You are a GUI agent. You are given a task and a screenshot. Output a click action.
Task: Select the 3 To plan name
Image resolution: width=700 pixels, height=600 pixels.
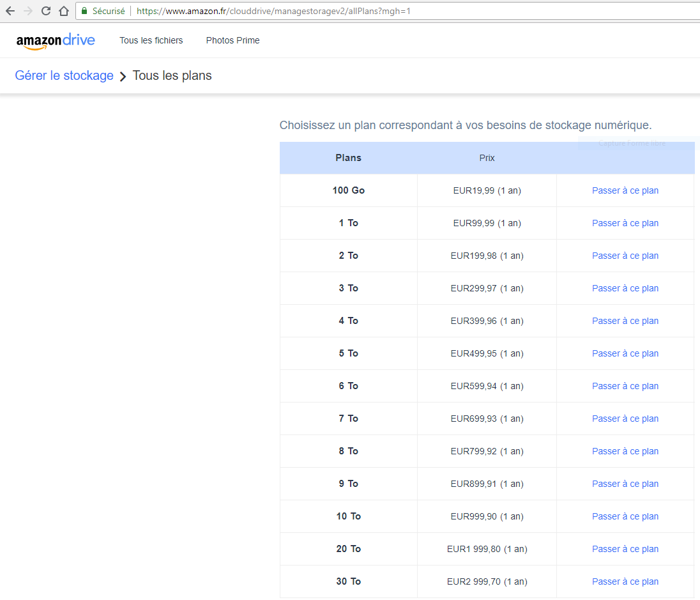pyautogui.click(x=348, y=288)
